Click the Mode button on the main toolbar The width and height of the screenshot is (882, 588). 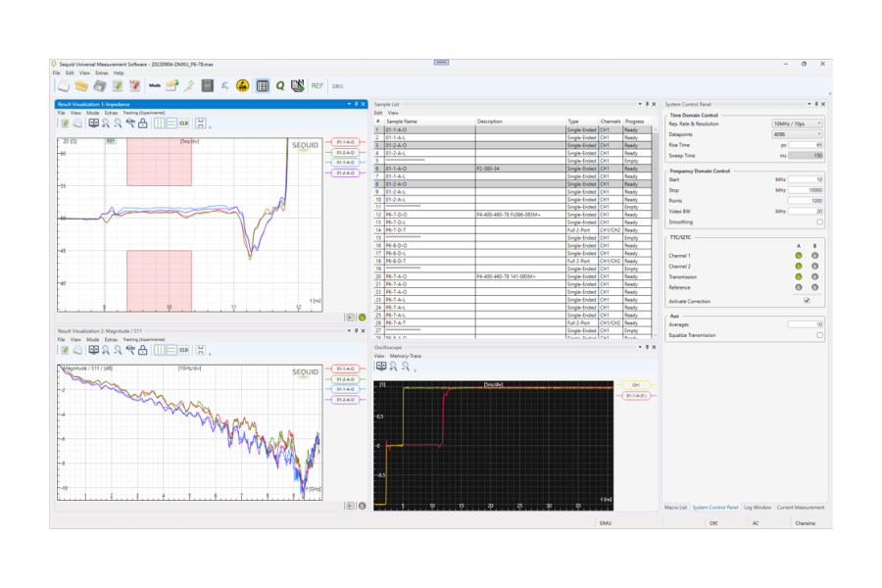point(156,85)
